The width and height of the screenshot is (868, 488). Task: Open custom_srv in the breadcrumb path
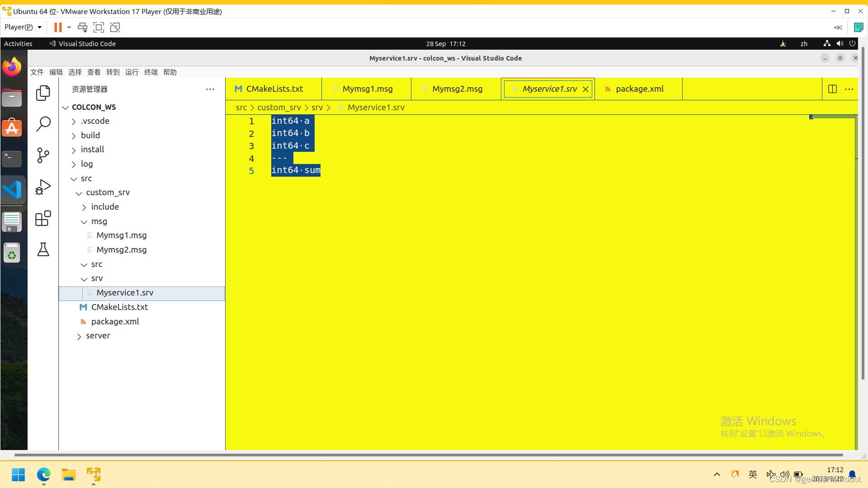279,108
